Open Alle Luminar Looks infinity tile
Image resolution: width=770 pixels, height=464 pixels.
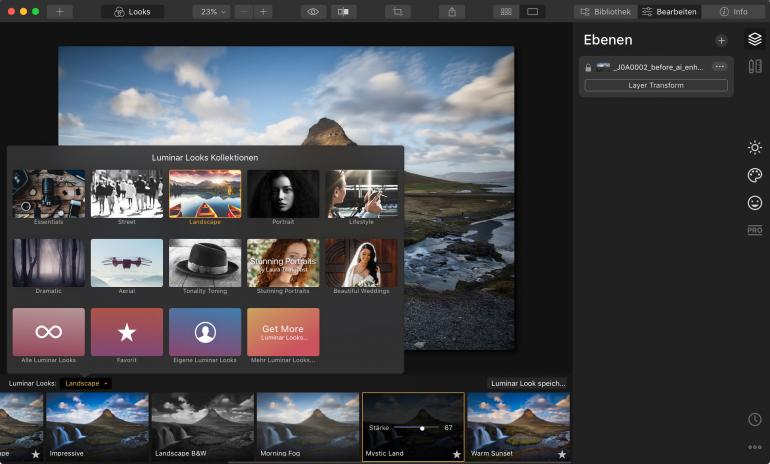49,332
